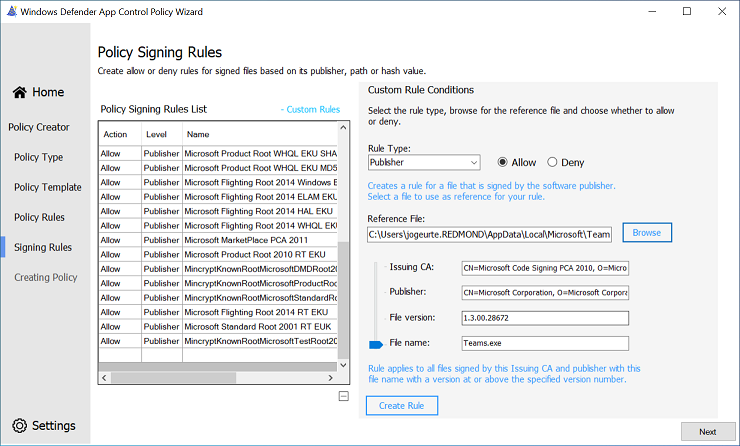
Task: Select the Deny radio button
Action: point(552,162)
